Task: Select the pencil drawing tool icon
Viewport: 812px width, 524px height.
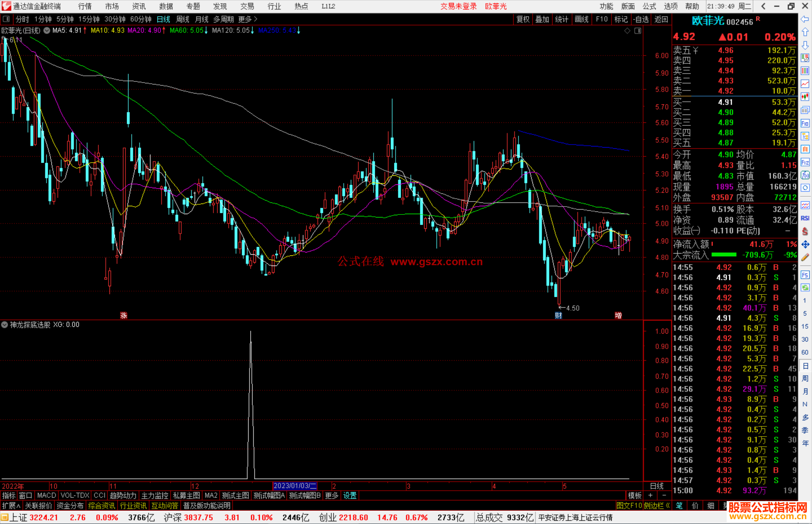Action: (805, 258)
